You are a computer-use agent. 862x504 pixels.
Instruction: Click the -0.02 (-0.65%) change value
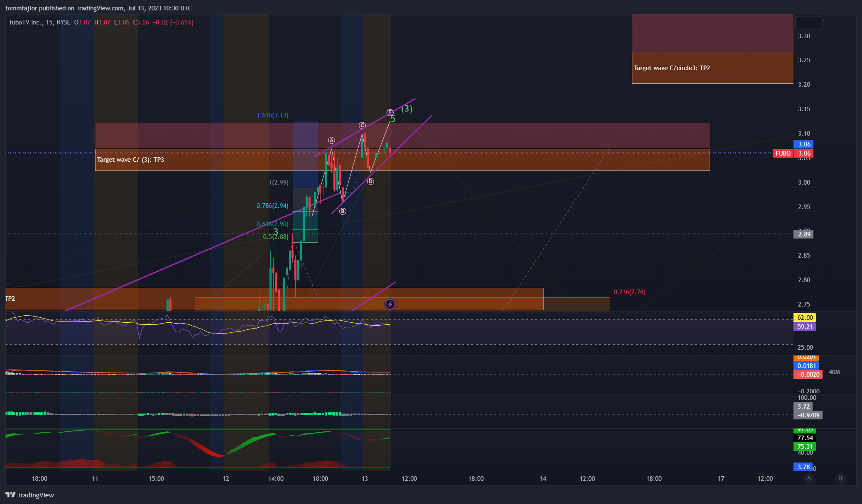click(x=173, y=22)
